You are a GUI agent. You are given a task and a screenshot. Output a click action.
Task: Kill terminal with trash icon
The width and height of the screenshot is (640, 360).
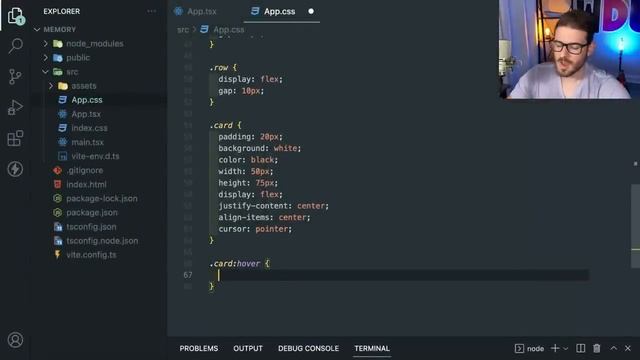point(597,348)
